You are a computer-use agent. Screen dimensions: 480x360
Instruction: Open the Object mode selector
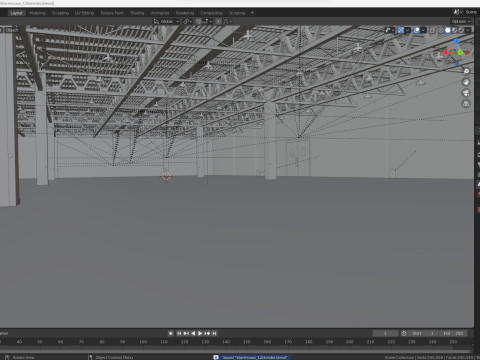coord(11,30)
